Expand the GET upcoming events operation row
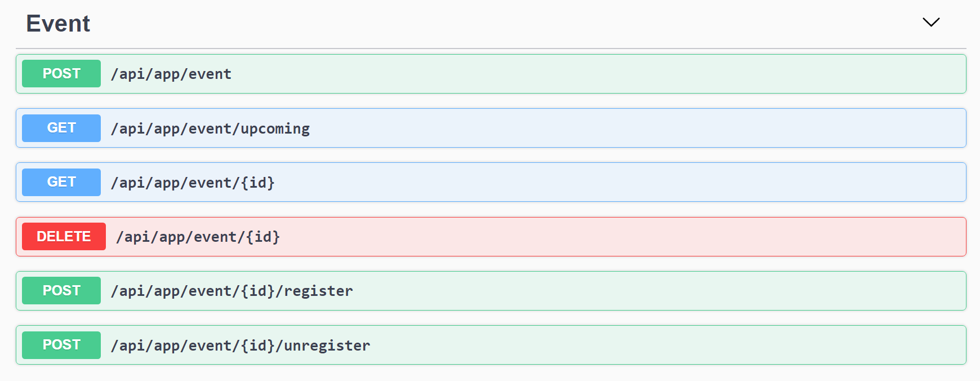This screenshot has height=381, width=980. [563, 128]
